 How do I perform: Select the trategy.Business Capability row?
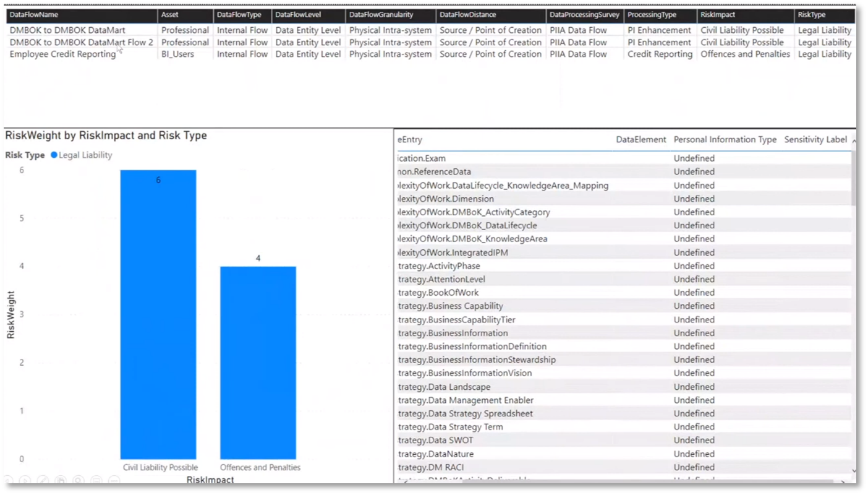click(x=623, y=306)
